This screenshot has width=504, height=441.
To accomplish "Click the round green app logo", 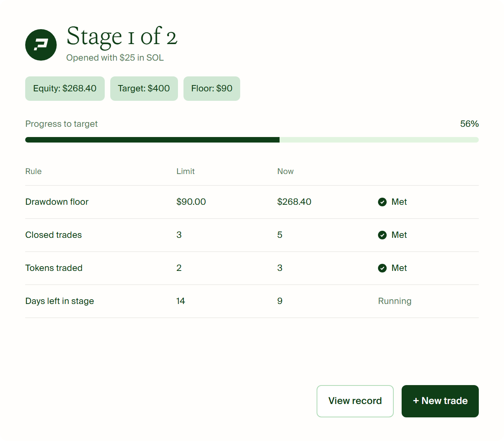I will [41, 45].
